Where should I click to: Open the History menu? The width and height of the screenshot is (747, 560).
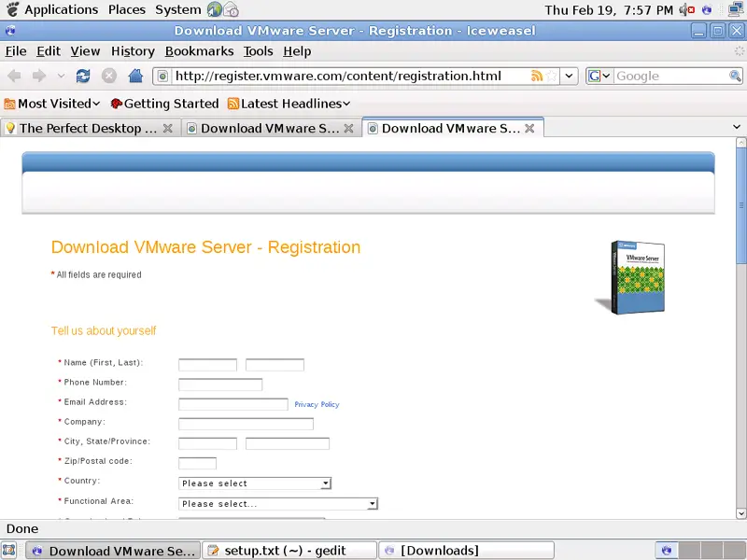pyautogui.click(x=133, y=51)
